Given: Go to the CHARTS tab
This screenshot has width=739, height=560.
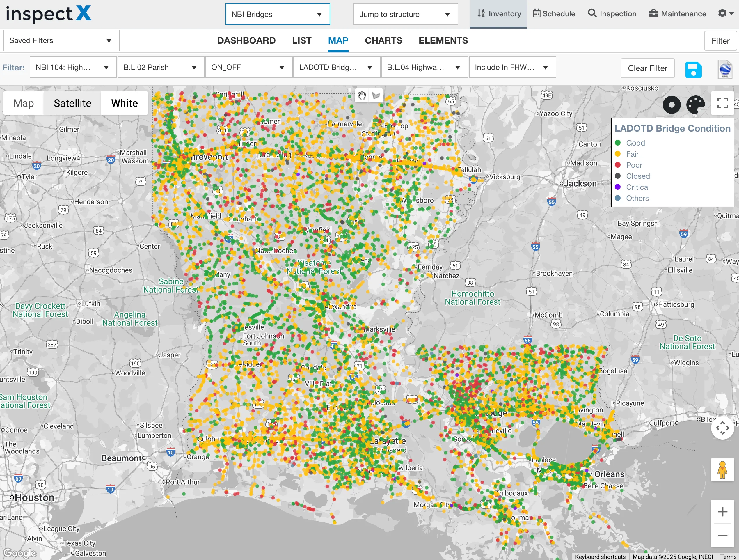Looking at the screenshot, I should tap(383, 40).
